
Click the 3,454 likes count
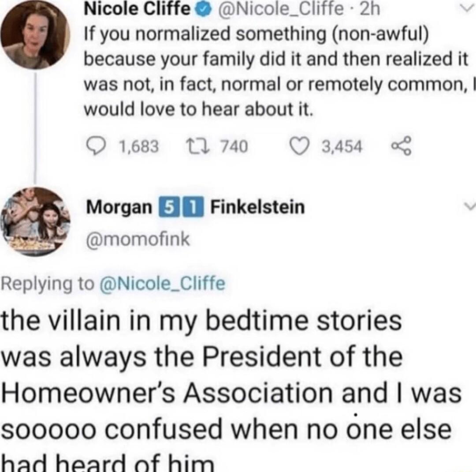click(342, 146)
